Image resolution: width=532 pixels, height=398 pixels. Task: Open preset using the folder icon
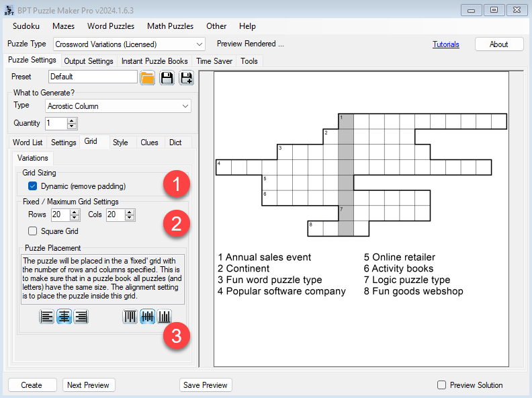tap(148, 77)
